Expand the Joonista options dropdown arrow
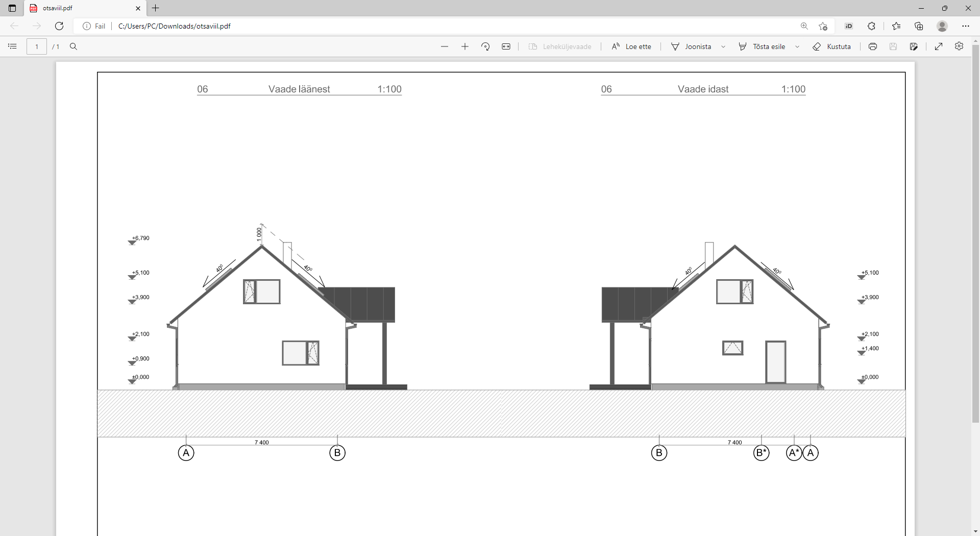The image size is (980, 536). point(723,46)
